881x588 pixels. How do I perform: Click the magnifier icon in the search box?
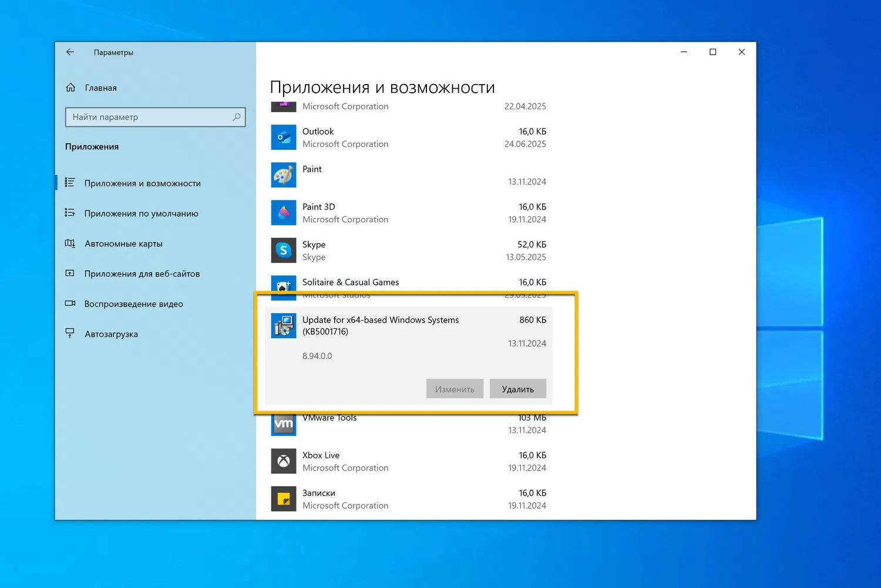pos(236,117)
